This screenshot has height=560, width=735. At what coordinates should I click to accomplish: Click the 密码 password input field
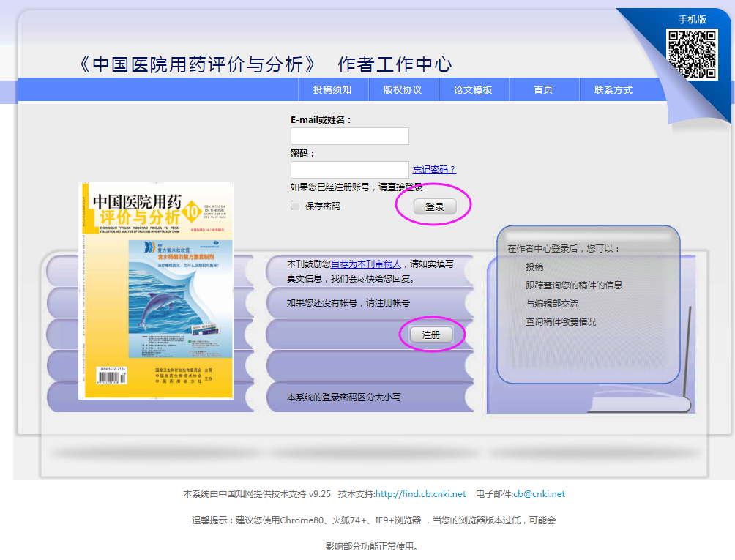tap(349, 169)
